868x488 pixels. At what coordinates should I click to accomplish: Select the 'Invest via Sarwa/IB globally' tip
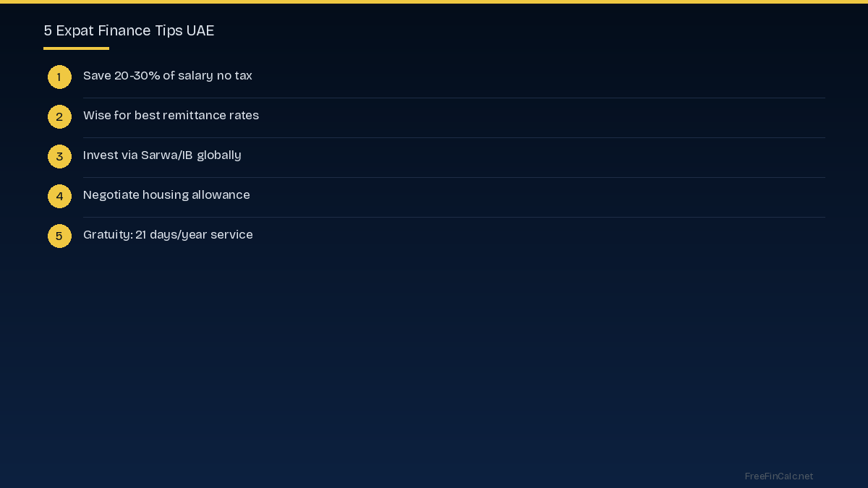162,155
